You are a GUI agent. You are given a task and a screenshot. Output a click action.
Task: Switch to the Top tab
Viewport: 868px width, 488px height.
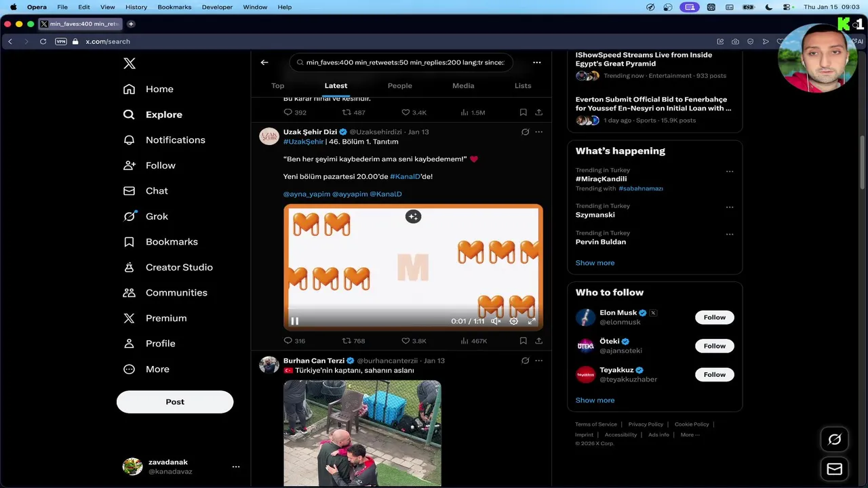[277, 85]
